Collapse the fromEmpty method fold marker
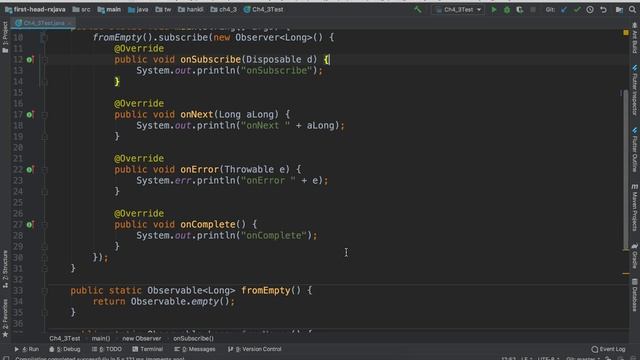 44,291
